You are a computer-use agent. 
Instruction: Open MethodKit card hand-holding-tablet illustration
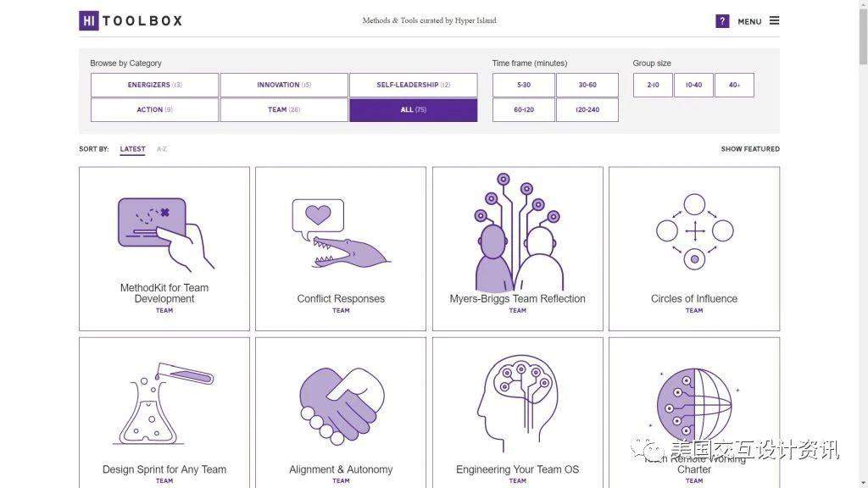pyautogui.click(x=165, y=234)
